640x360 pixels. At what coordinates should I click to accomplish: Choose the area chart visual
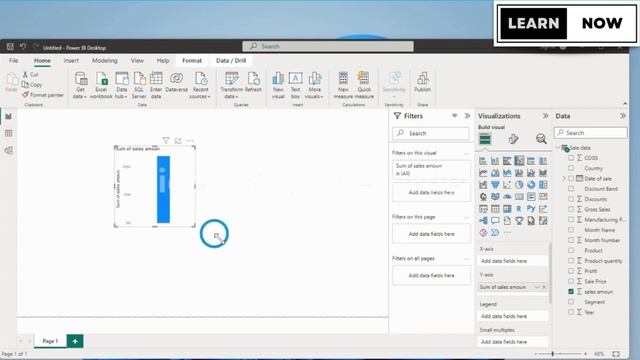click(495, 173)
